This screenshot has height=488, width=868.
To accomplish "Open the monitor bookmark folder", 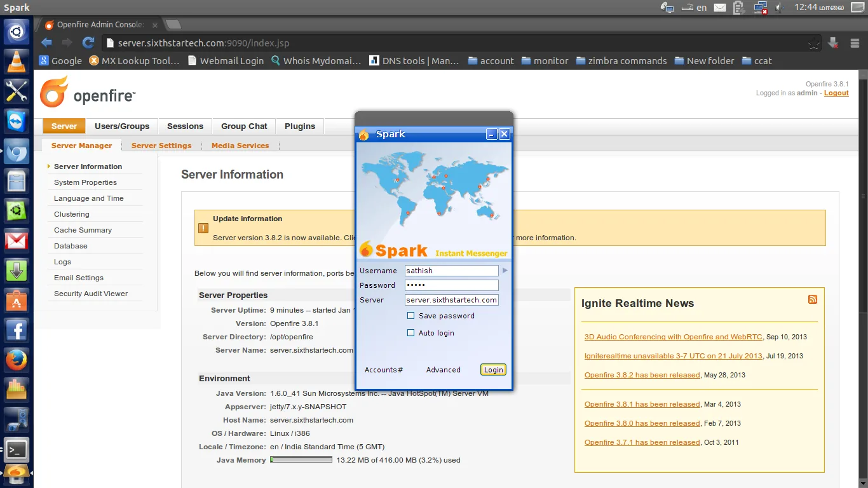I will [545, 61].
